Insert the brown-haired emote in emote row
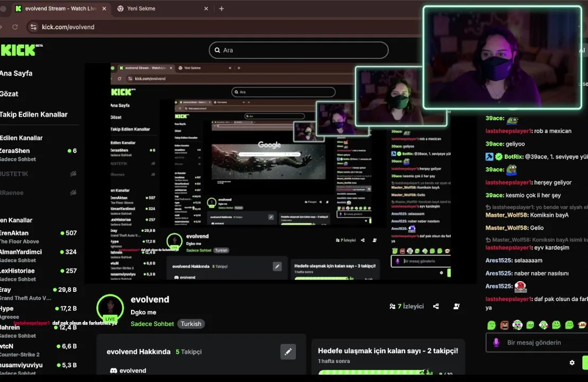Screen dimensions: 588x382 coord(504,325)
